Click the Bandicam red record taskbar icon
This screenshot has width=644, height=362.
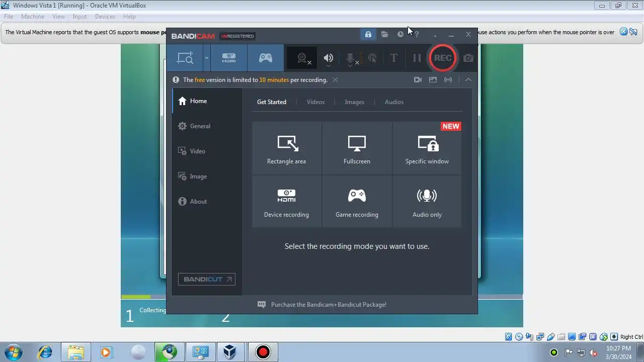pos(263,352)
